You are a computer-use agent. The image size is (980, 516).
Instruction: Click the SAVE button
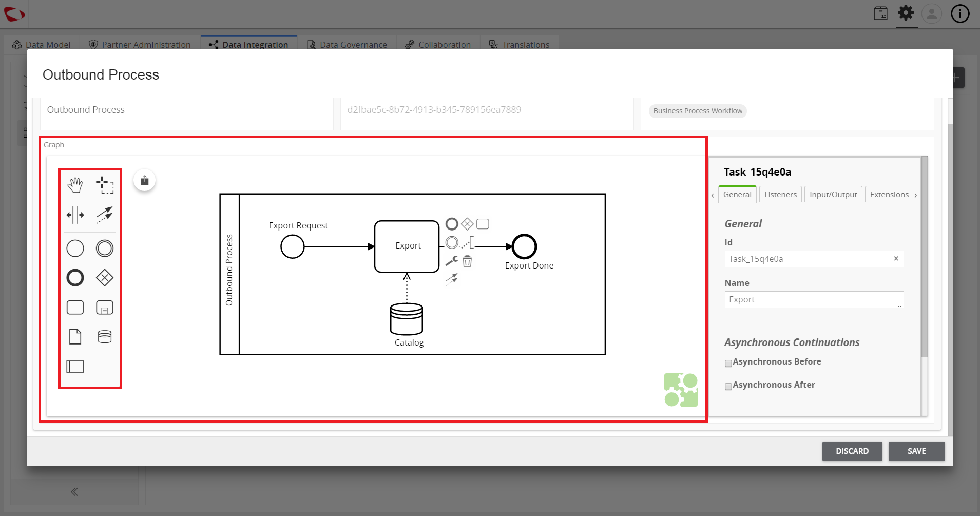click(x=916, y=451)
